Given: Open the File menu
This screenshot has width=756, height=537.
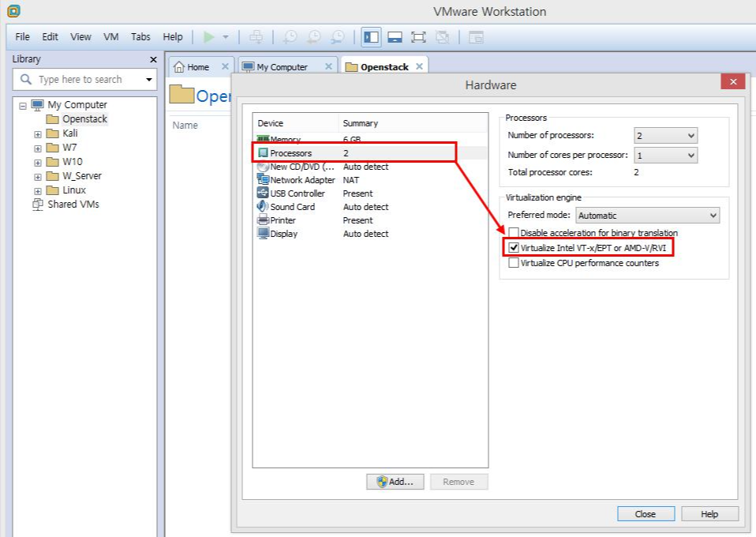Looking at the screenshot, I should pyautogui.click(x=22, y=36).
